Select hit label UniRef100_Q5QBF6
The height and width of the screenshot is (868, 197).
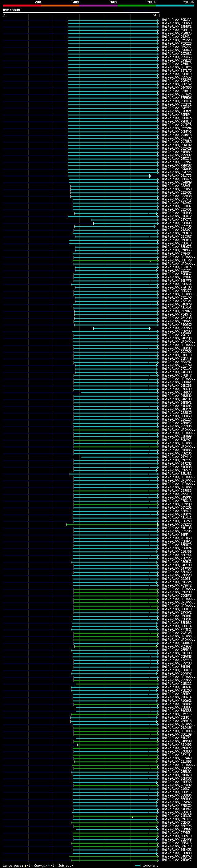pos(176,596)
